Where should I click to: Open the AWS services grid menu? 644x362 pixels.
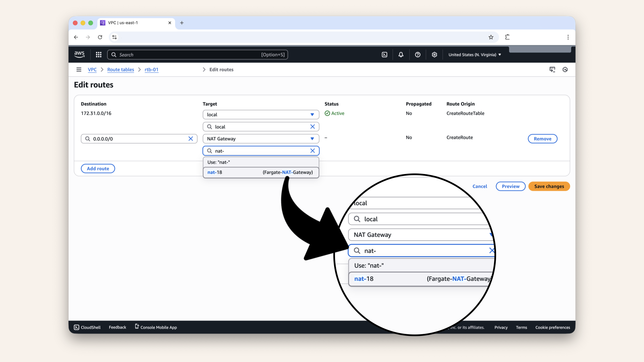point(98,54)
